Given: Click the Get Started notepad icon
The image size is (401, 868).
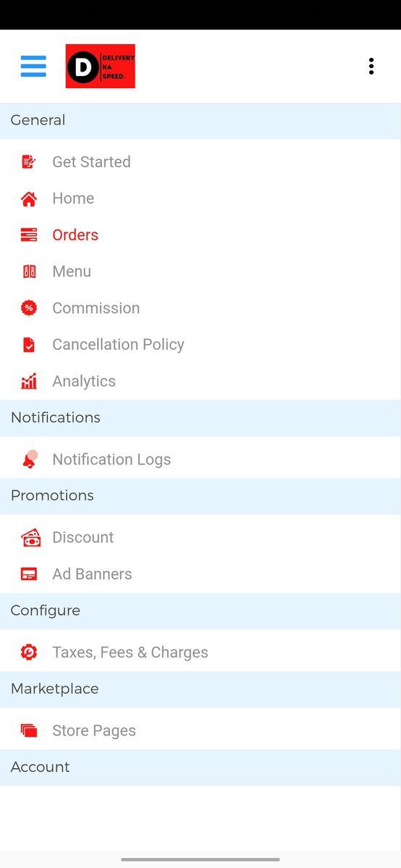Looking at the screenshot, I should 29,162.
